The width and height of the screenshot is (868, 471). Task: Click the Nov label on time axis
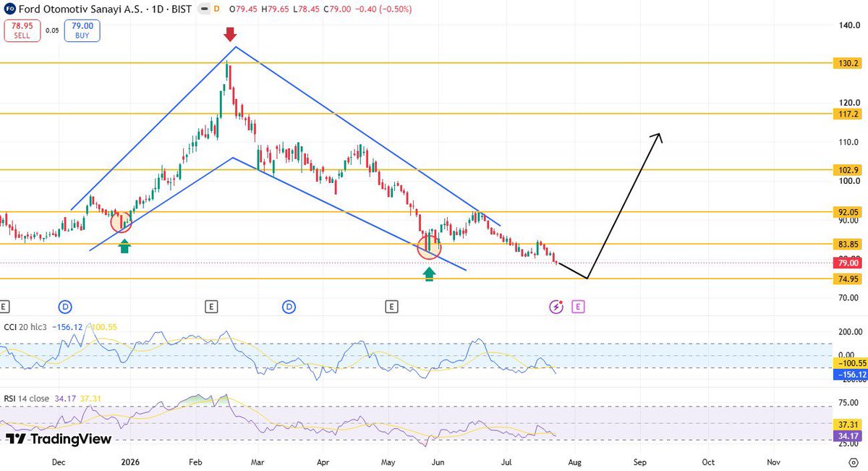(x=773, y=461)
